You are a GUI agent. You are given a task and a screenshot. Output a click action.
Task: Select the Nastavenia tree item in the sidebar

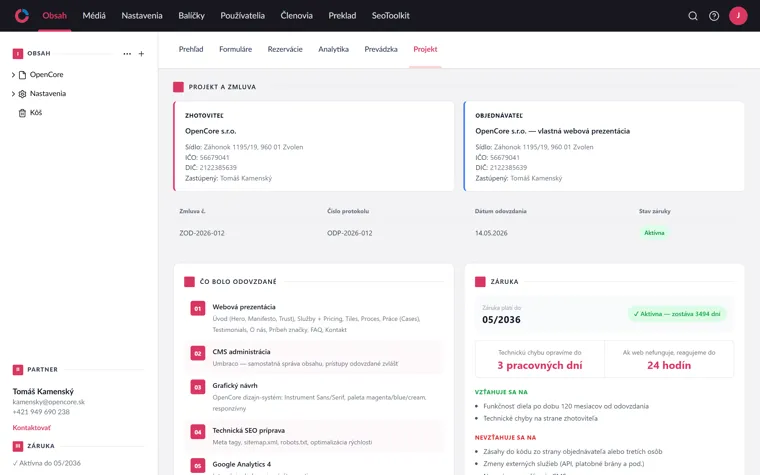click(x=48, y=94)
